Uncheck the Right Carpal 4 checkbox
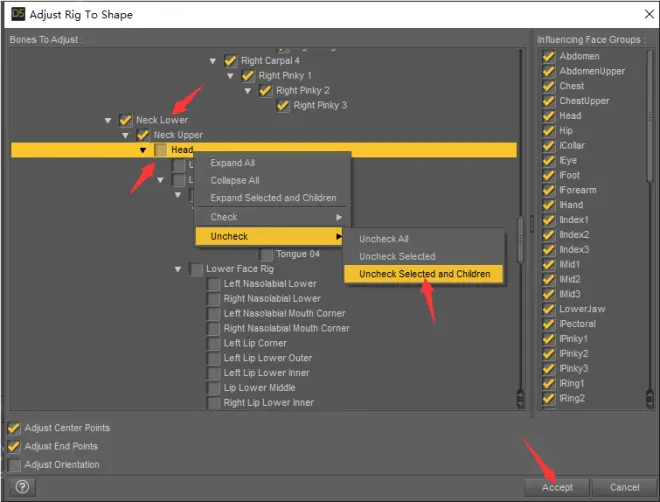Viewport: 660px width, 502px height. coord(230,61)
